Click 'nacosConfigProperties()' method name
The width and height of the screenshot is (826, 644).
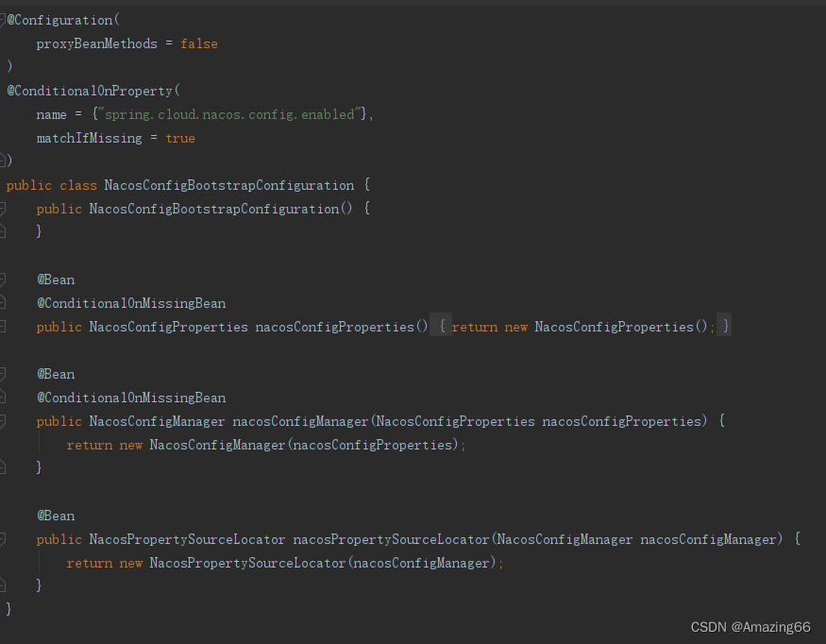point(342,327)
